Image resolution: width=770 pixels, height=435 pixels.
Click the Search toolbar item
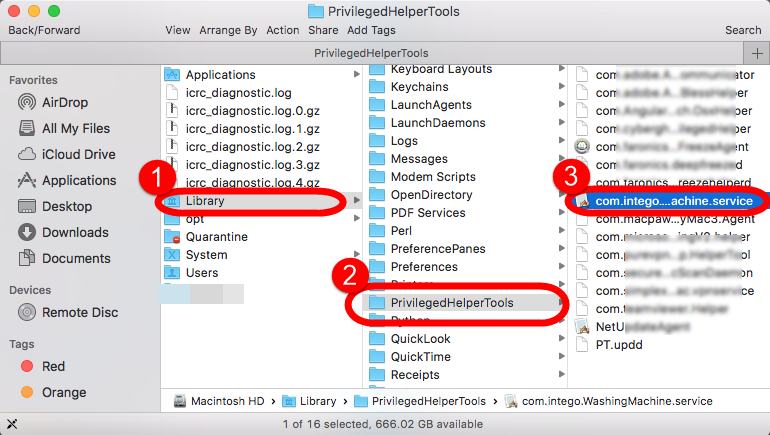(743, 30)
